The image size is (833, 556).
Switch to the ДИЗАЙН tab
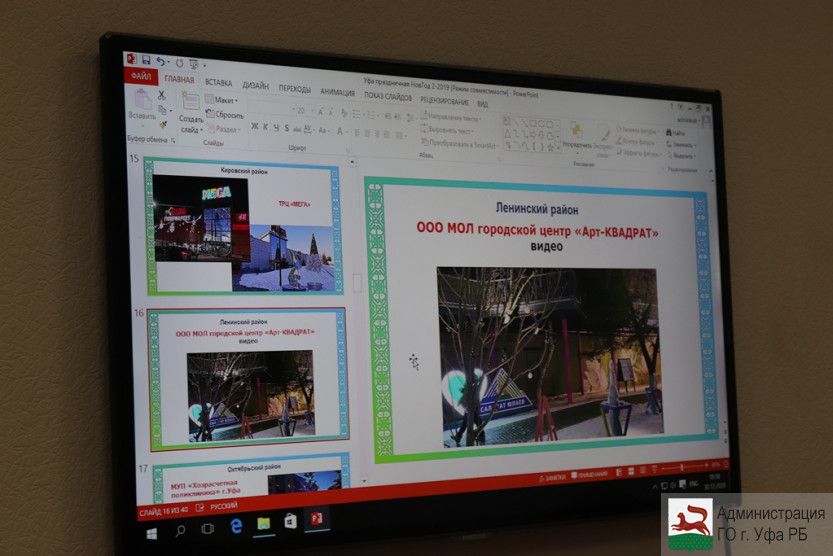click(256, 85)
